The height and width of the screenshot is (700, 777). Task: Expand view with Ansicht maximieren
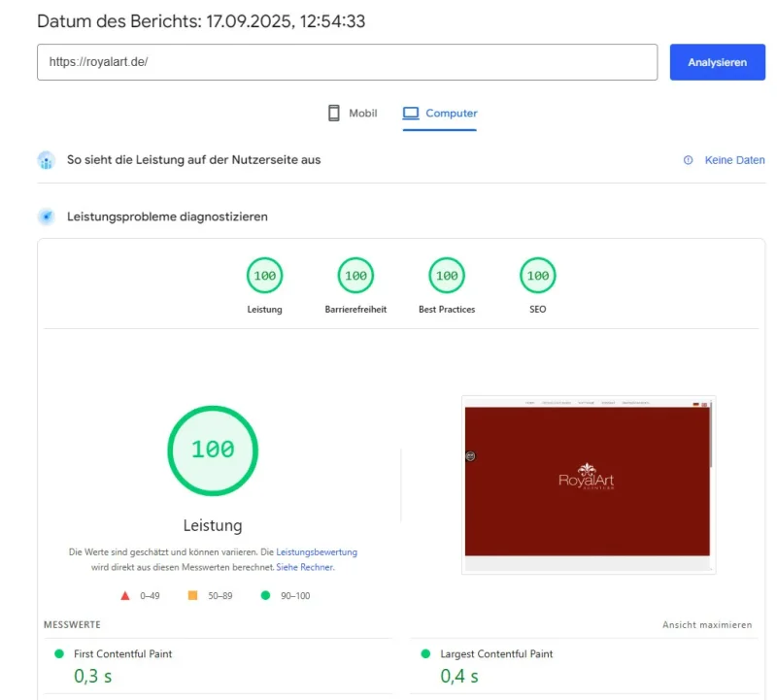point(707,625)
